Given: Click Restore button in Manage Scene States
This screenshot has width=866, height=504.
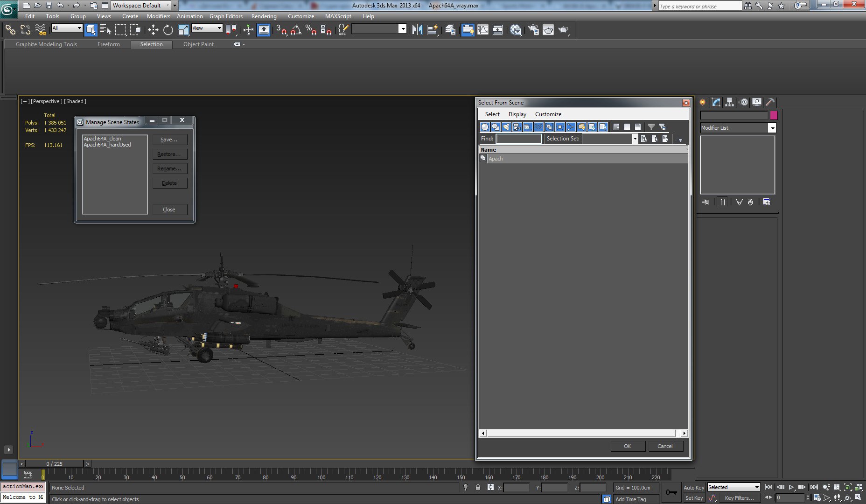Looking at the screenshot, I should pyautogui.click(x=170, y=154).
